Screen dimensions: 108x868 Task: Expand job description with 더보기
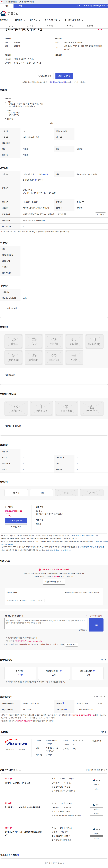tap(54, 123)
